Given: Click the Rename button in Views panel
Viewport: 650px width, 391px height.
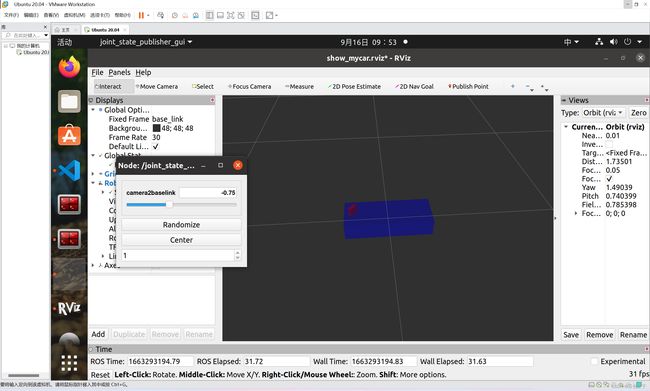Looking at the screenshot, I should [x=633, y=335].
